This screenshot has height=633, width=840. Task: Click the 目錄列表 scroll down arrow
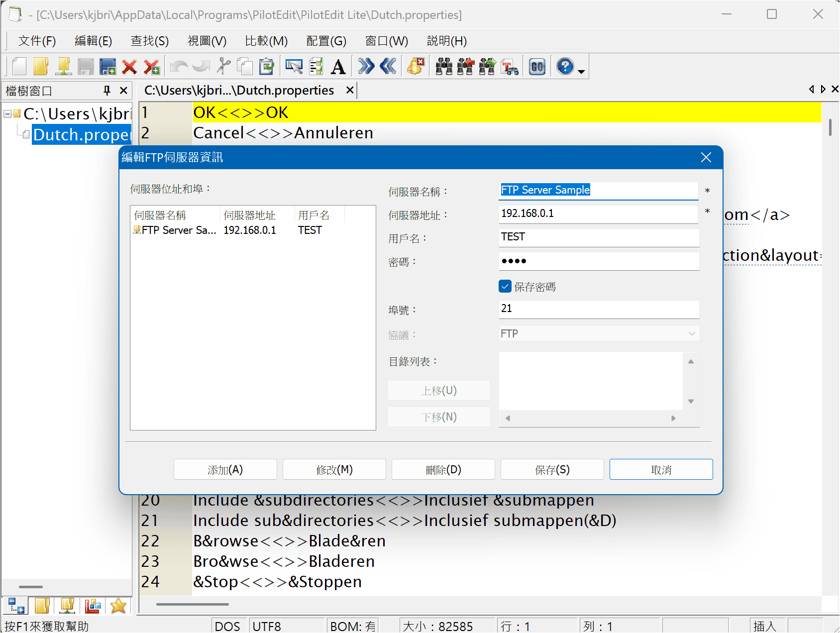tap(691, 401)
